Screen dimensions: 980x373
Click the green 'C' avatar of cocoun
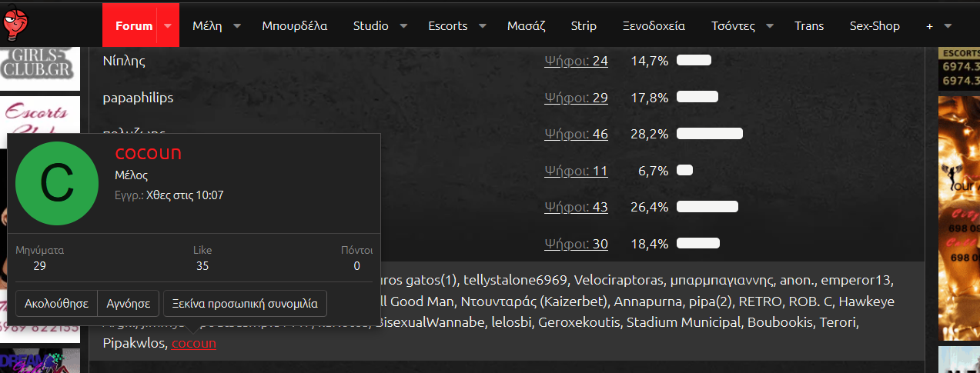point(56,184)
